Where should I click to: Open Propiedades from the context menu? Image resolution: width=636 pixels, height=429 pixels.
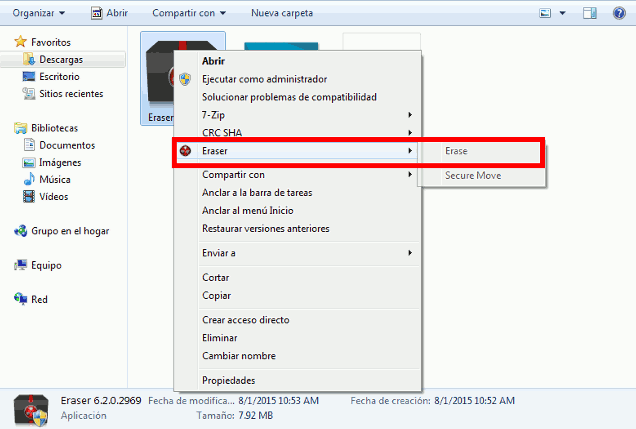pyautogui.click(x=229, y=380)
